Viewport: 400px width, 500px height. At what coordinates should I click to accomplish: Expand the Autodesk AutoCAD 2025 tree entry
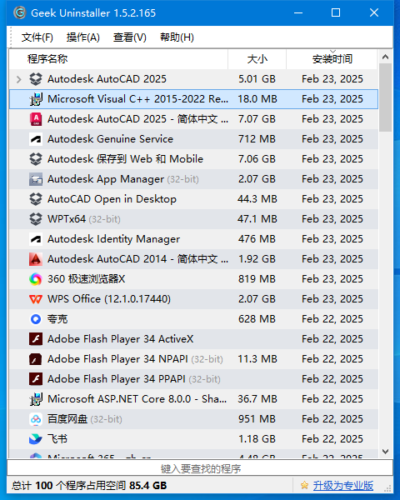[19, 79]
